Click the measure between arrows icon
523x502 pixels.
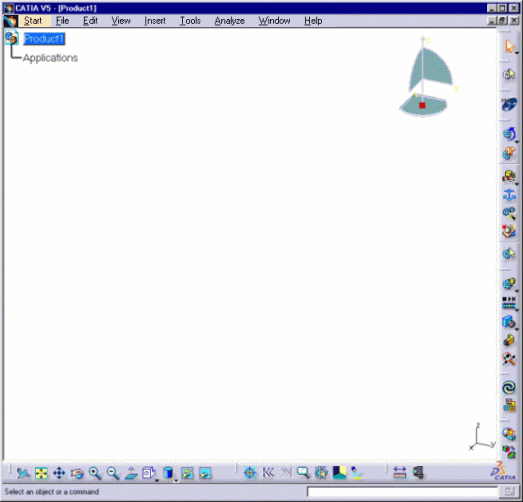(x=400, y=473)
